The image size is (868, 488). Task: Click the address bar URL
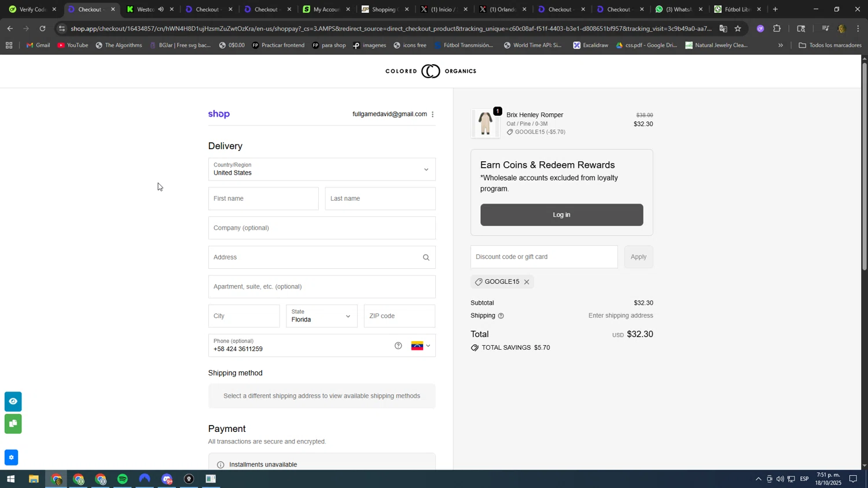[391, 28]
